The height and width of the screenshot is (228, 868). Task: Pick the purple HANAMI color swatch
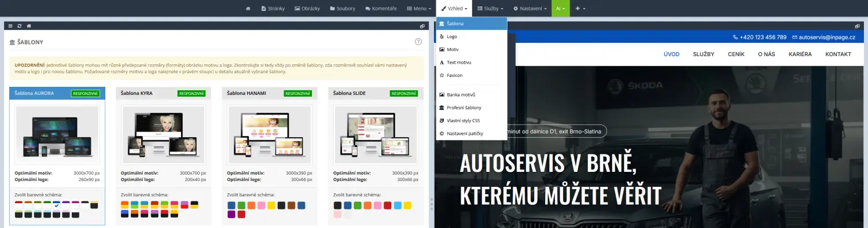point(231,215)
